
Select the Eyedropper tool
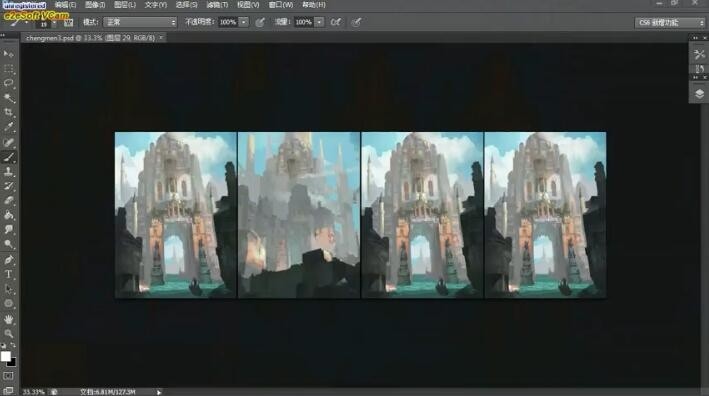[x=8, y=127]
